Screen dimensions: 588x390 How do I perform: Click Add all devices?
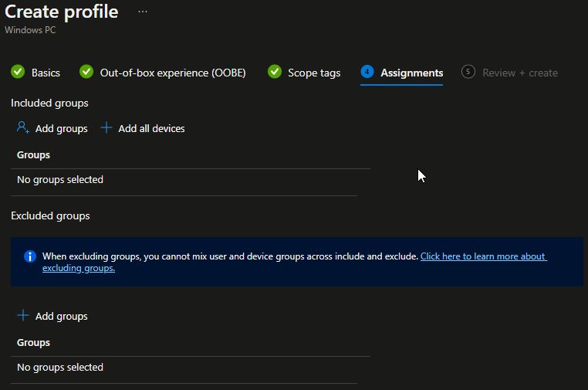(151, 128)
